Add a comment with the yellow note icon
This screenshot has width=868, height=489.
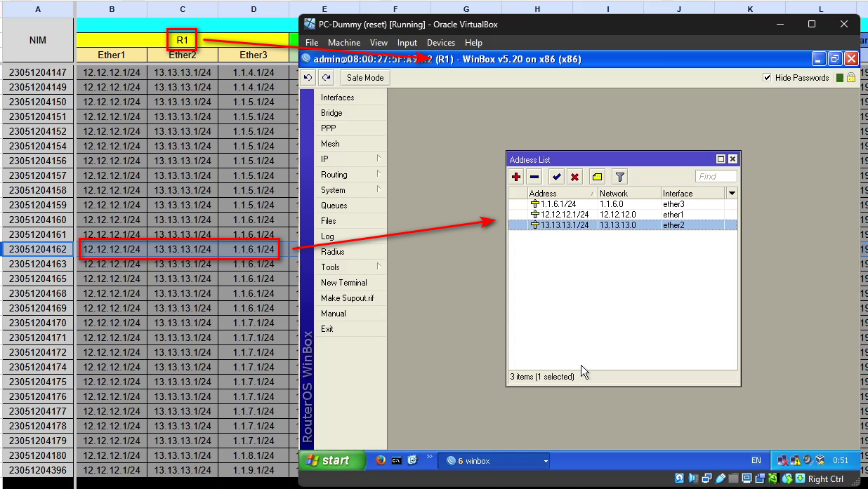597,177
